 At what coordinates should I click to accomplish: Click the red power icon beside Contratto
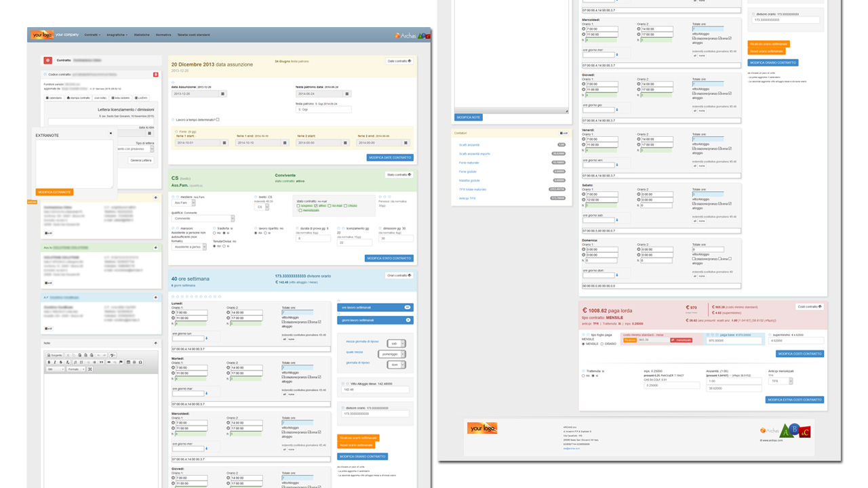pos(47,60)
